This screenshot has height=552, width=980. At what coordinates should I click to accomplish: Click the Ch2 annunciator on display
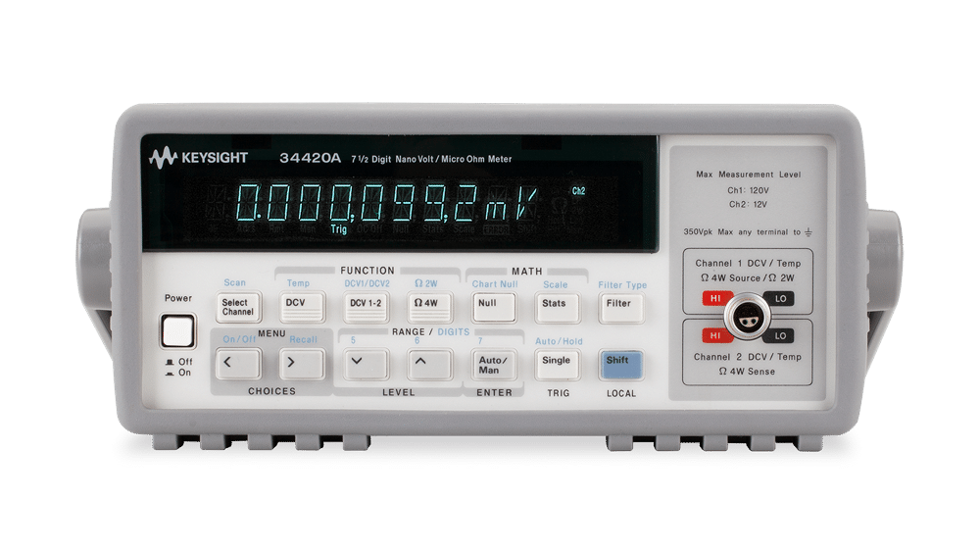pyautogui.click(x=579, y=191)
